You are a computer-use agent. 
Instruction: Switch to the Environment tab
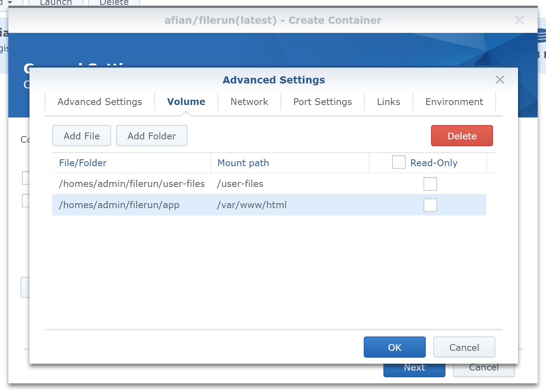pos(454,102)
